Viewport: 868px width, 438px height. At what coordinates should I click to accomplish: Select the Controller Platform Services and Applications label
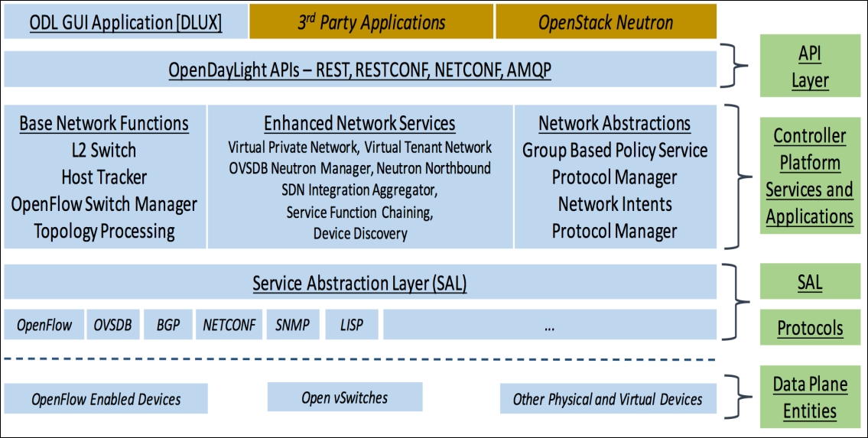809,175
